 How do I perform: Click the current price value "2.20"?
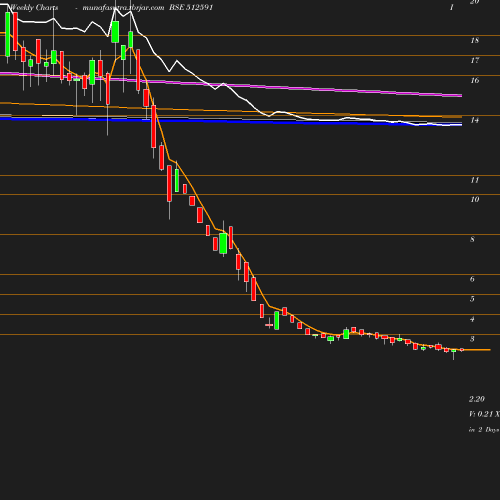point(477,399)
